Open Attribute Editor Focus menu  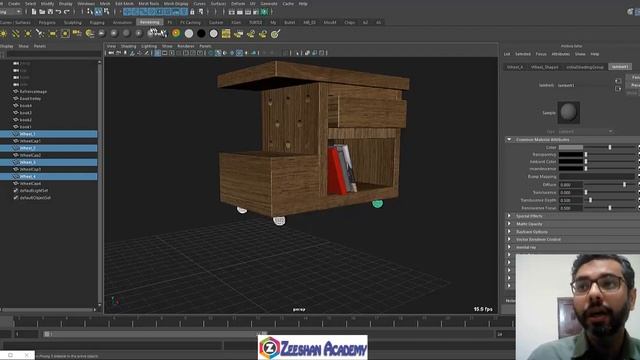(541, 54)
